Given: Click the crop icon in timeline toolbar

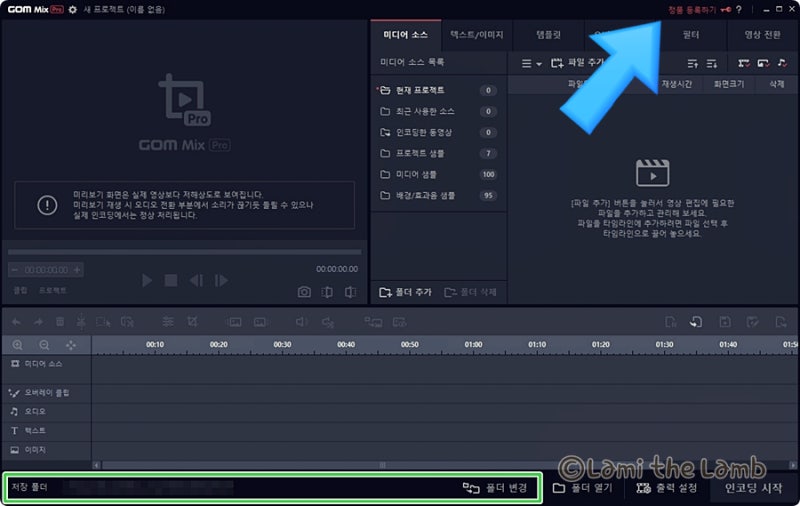Looking at the screenshot, I should (x=192, y=322).
